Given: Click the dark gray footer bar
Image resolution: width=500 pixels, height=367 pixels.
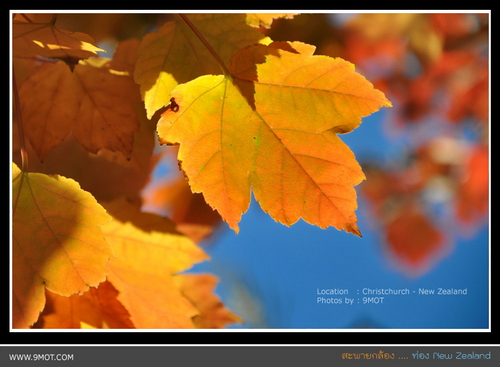Looking at the screenshot, I should click(250, 357).
